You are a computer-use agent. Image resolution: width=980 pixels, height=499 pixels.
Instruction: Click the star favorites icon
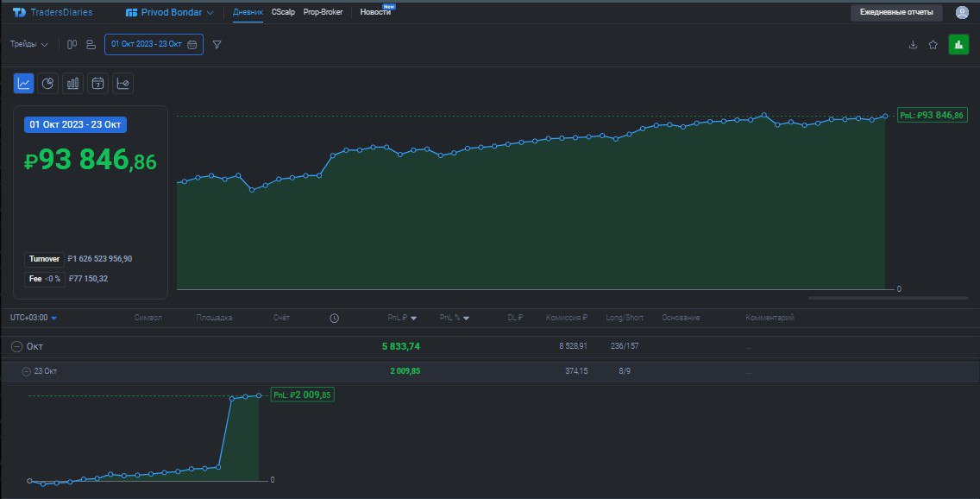pyautogui.click(x=933, y=44)
